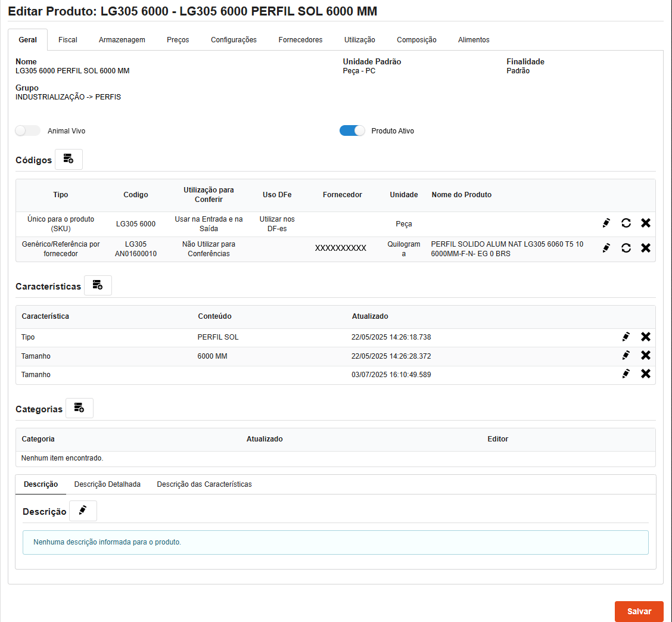Viewport: 672px width, 622px height.
Task: Click the pencil icon beside Descrição heading
Action: 83,511
